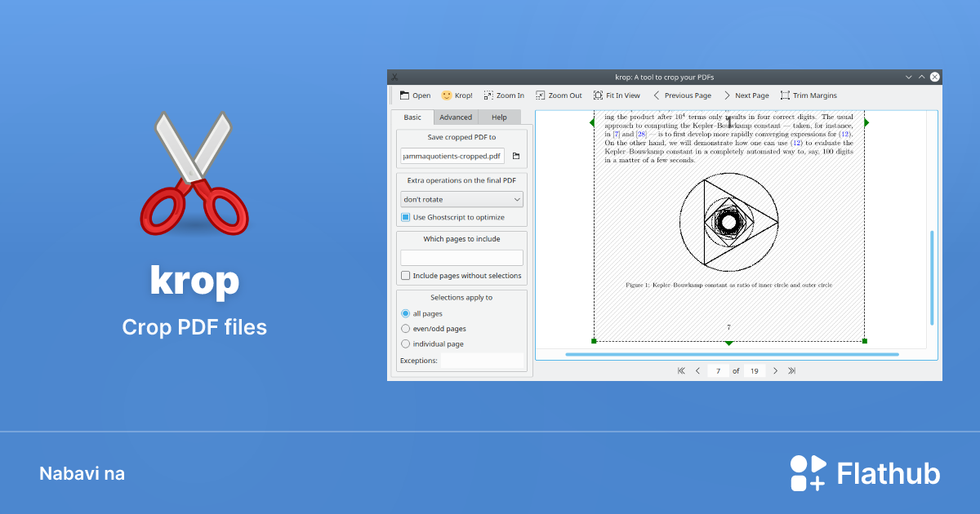Click the Flathub logo link
The height and width of the screenshot is (514, 980).
865,473
